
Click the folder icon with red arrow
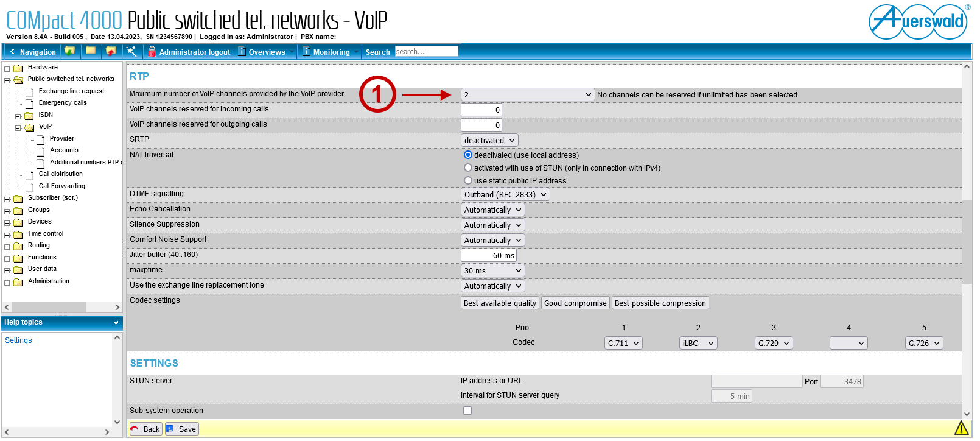(111, 51)
